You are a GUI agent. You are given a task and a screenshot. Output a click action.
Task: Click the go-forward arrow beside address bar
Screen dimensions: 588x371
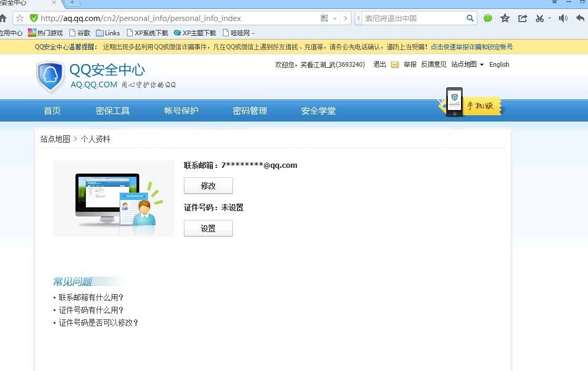tap(346, 18)
